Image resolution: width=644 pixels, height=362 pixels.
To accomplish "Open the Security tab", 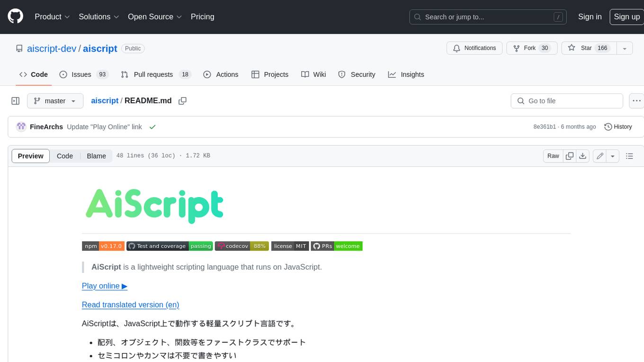I will point(357,74).
